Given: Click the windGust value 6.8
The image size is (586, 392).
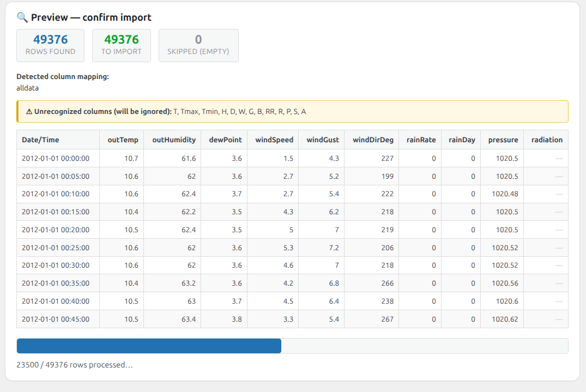Looking at the screenshot, I should click(x=334, y=284).
